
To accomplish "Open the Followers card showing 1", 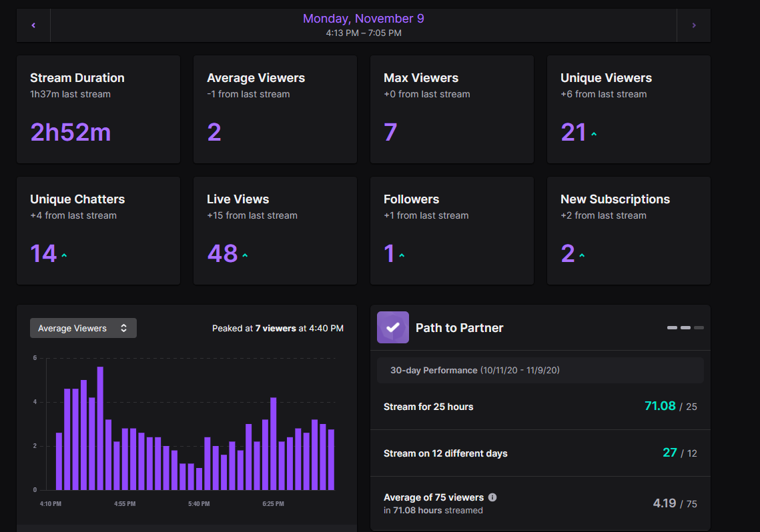I will click(452, 231).
